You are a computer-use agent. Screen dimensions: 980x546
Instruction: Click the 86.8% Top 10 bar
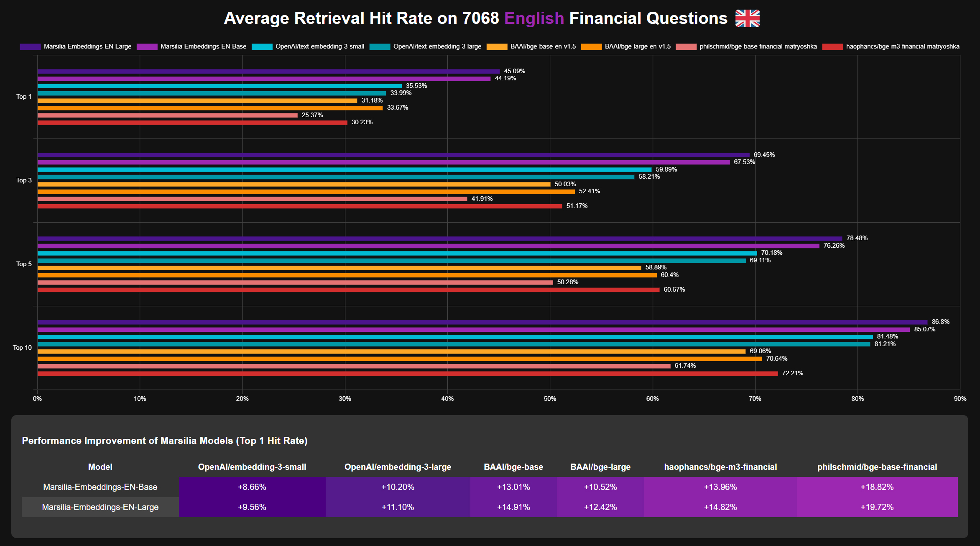481,322
